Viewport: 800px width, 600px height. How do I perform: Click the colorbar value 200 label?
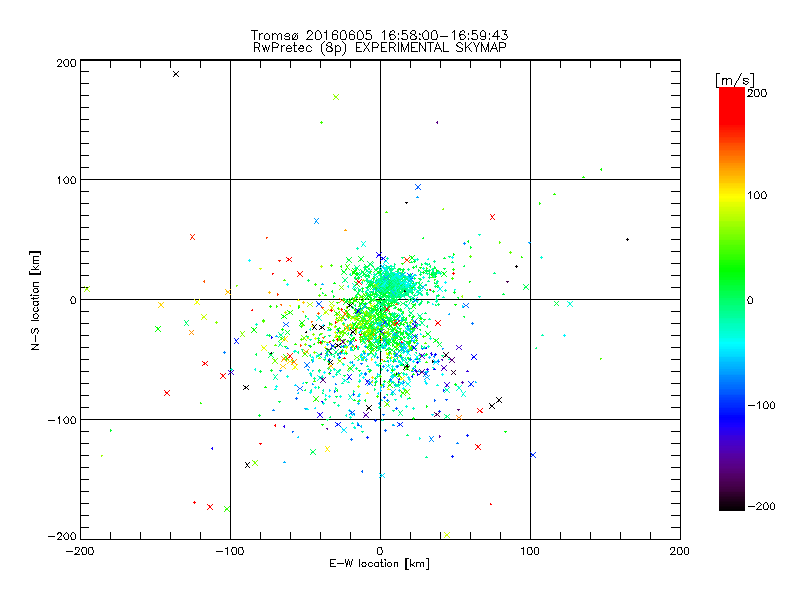(757, 93)
